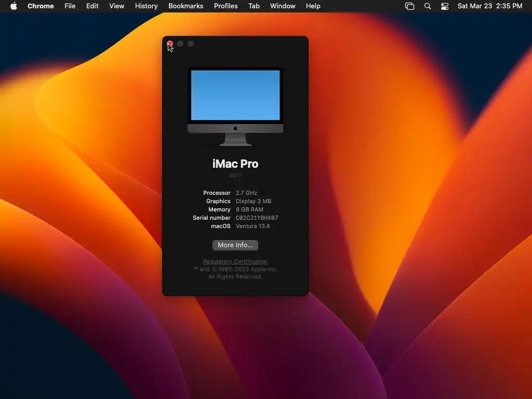Screen dimensions: 532x399
Task: Open the Help menu
Action: [x=313, y=6]
